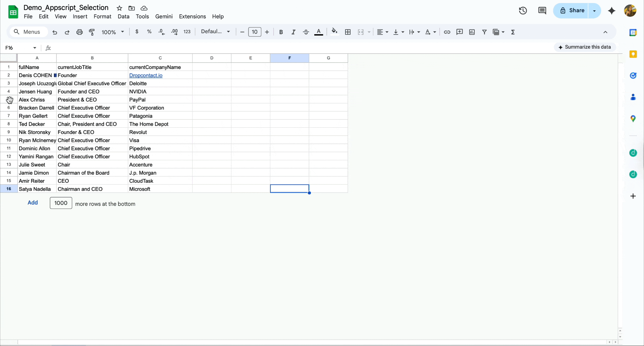The width and height of the screenshot is (644, 346).
Task: Open the Share options dropdown arrow
Action: pyautogui.click(x=594, y=11)
